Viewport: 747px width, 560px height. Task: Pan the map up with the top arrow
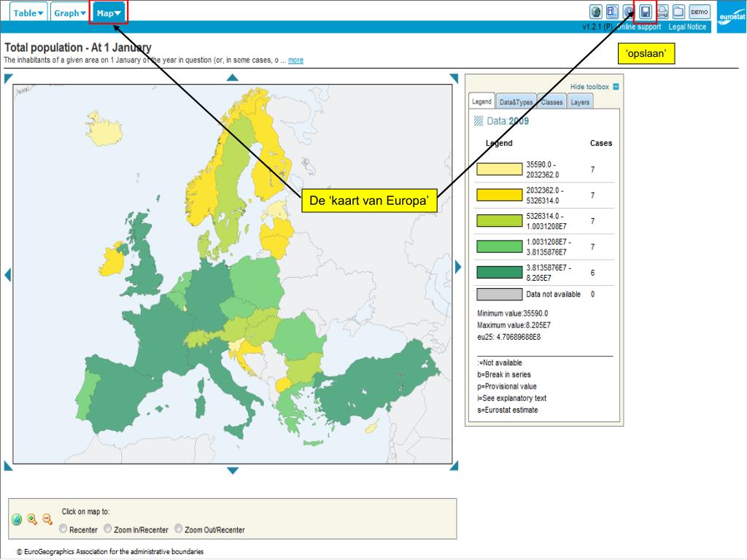click(232, 77)
